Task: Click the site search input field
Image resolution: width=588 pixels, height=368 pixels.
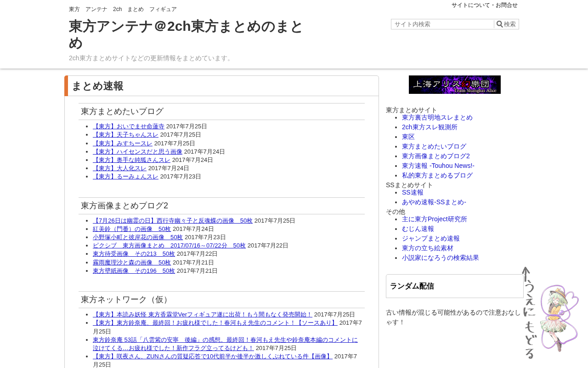Action: [443, 24]
